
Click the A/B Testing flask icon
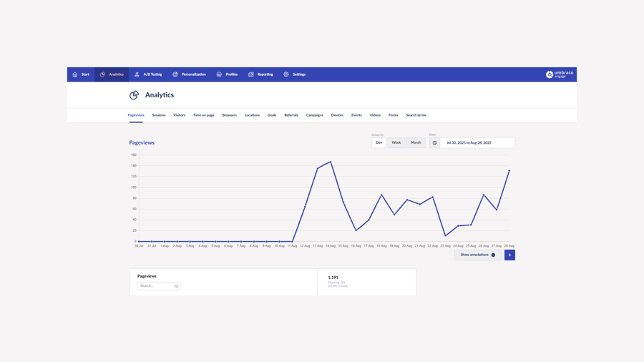(137, 74)
